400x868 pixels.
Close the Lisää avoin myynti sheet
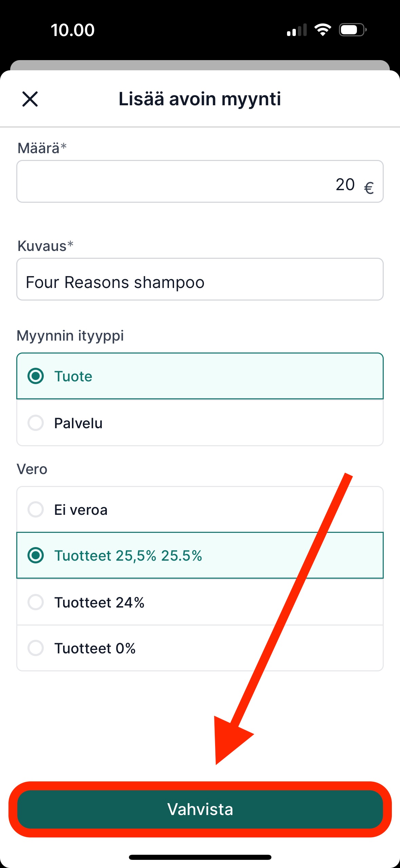tap(30, 99)
